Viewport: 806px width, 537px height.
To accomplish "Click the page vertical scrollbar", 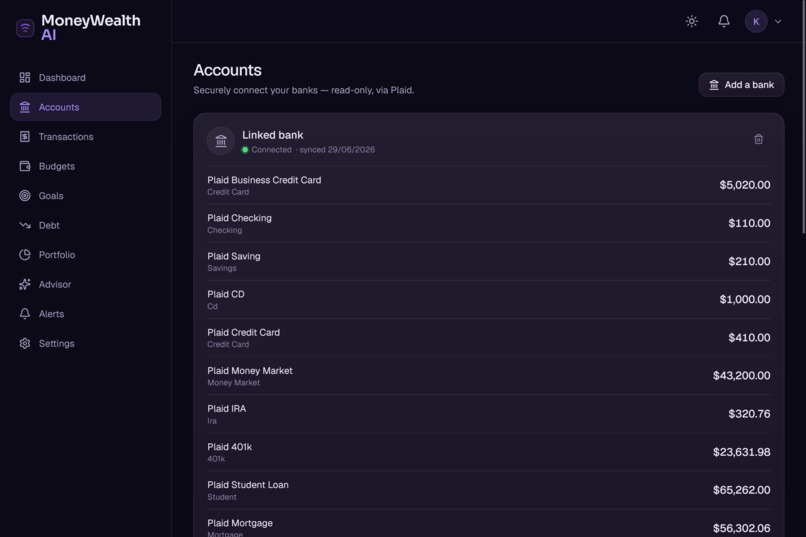I will tap(803, 118).
